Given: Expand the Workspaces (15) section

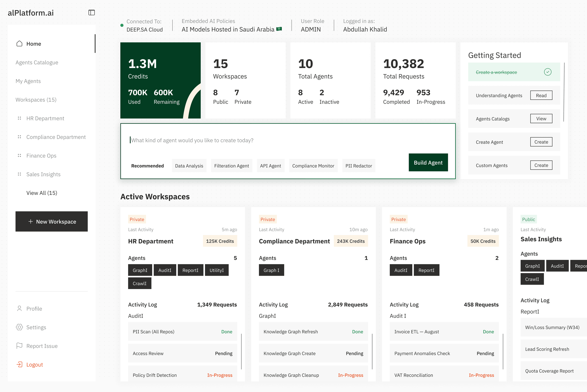Looking at the screenshot, I should pos(36,100).
